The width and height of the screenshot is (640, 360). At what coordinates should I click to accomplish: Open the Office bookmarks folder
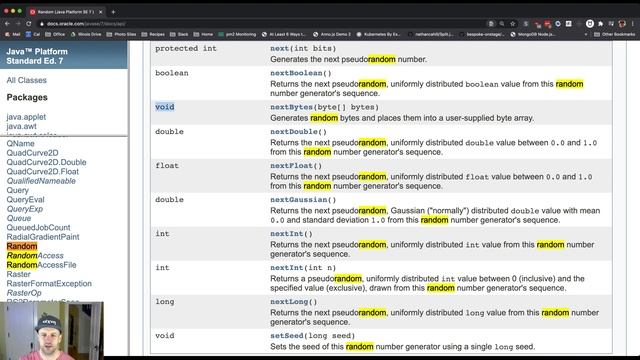pyautogui.click(x=55, y=34)
